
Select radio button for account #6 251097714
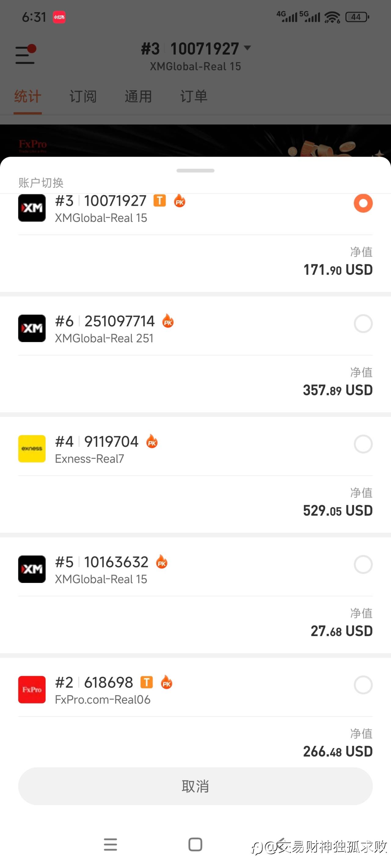click(x=363, y=324)
